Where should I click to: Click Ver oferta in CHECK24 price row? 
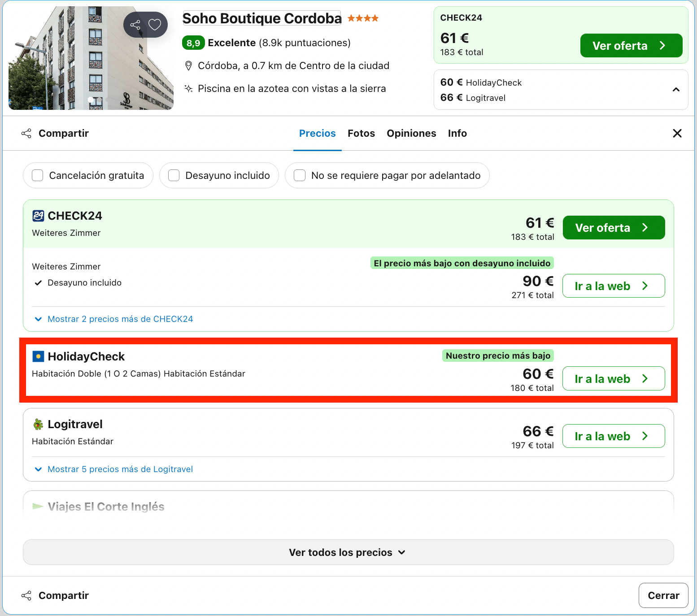614,228
